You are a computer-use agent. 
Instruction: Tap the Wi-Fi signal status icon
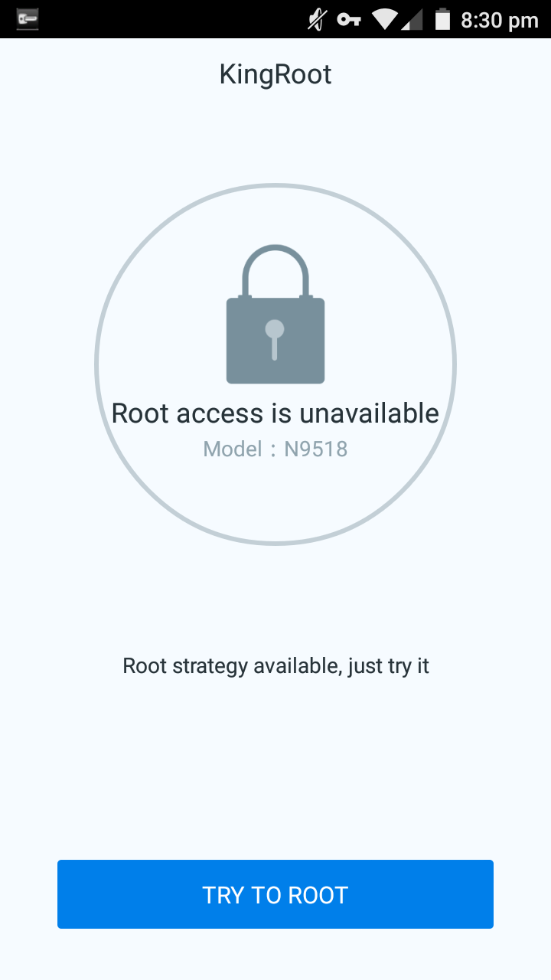tap(385, 19)
